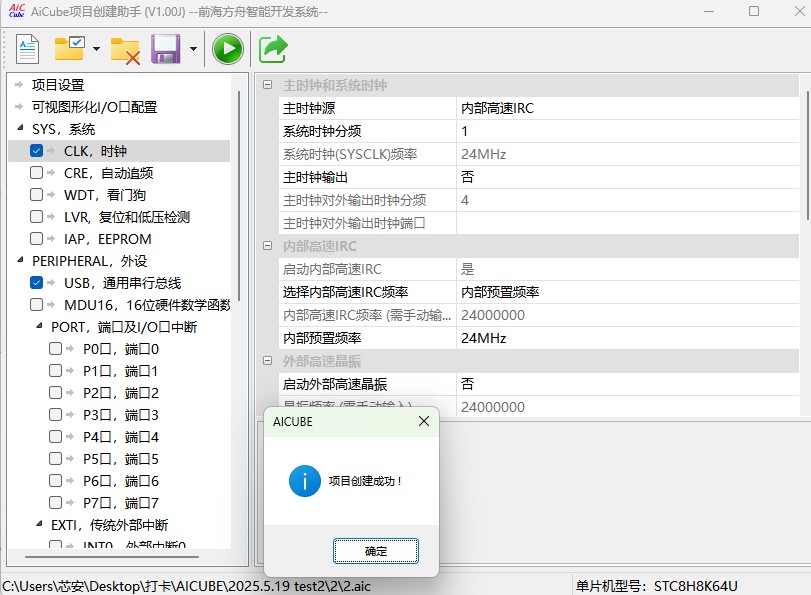Image resolution: width=811 pixels, height=595 pixels.
Task: Click the arrow icon next to CLK，时钟
Action: click(x=51, y=151)
